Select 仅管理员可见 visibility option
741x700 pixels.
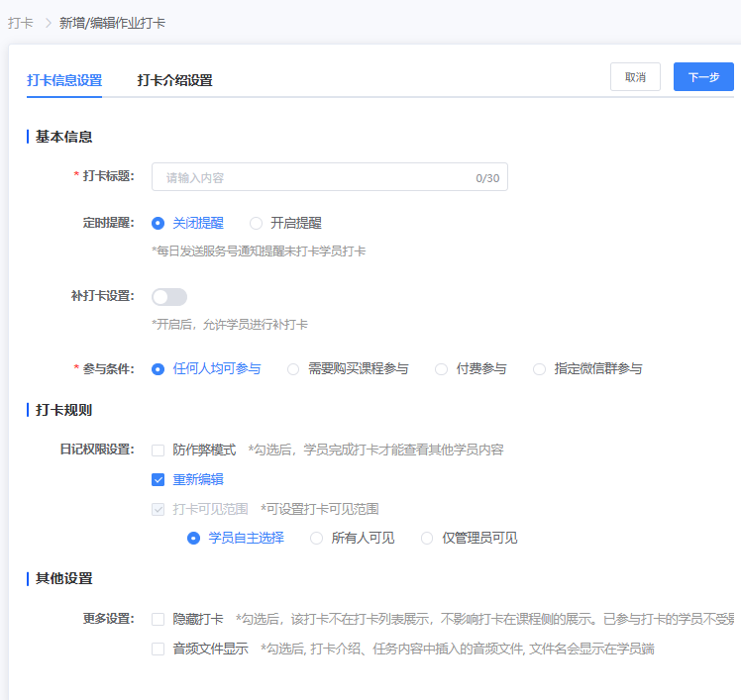[428, 539]
